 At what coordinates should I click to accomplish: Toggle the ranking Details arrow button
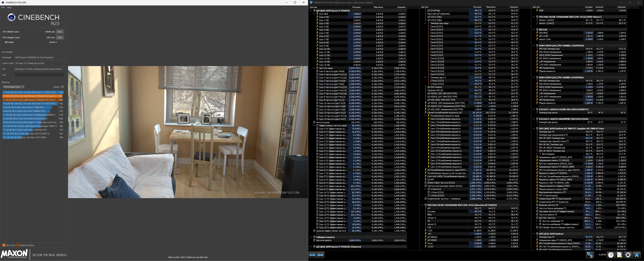point(62,87)
